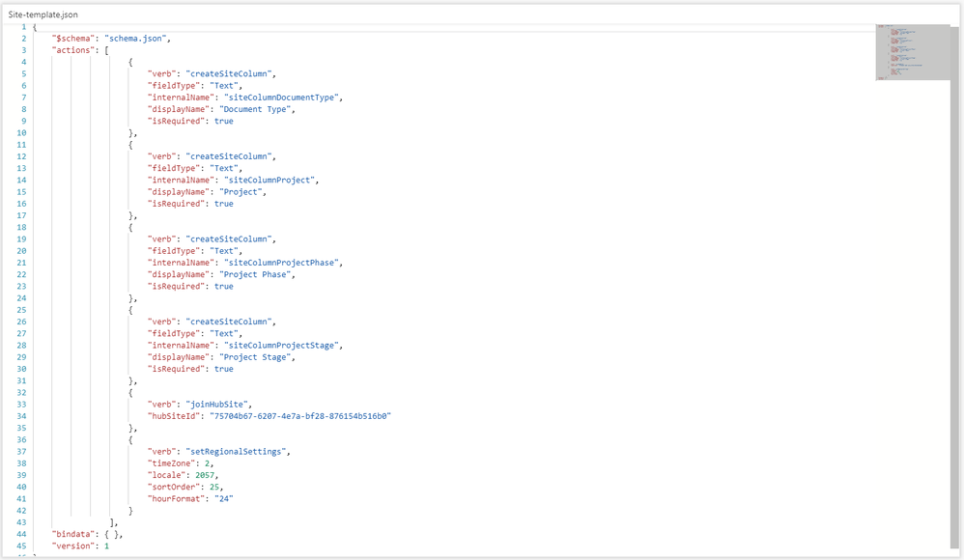Click line number 1 in the gutter

click(x=23, y=26)
